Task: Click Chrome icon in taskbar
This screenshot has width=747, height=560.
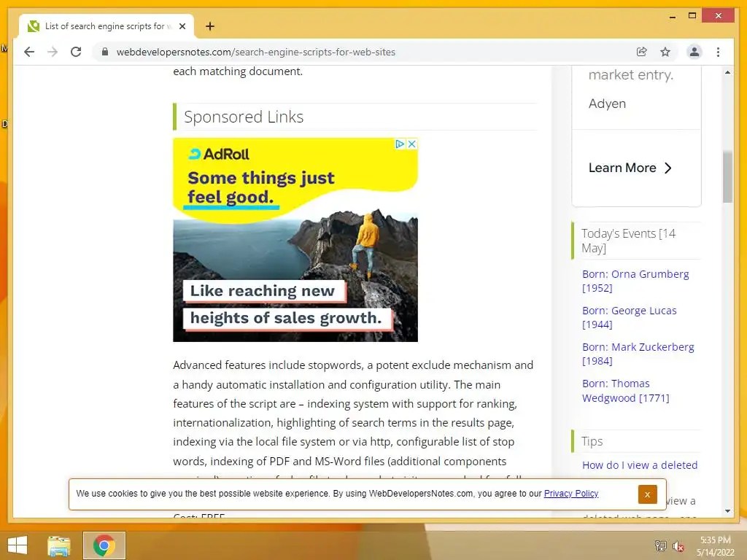Action: [x=104, y=545]
